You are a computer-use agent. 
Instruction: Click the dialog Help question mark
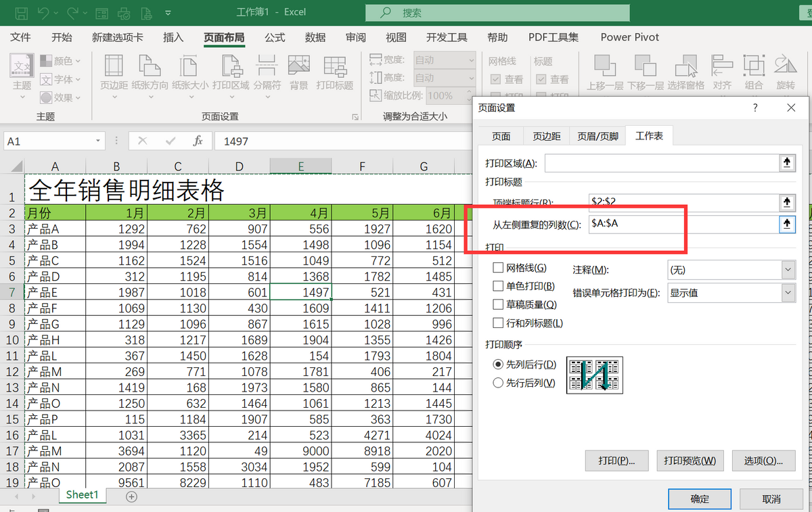[755, 108]
